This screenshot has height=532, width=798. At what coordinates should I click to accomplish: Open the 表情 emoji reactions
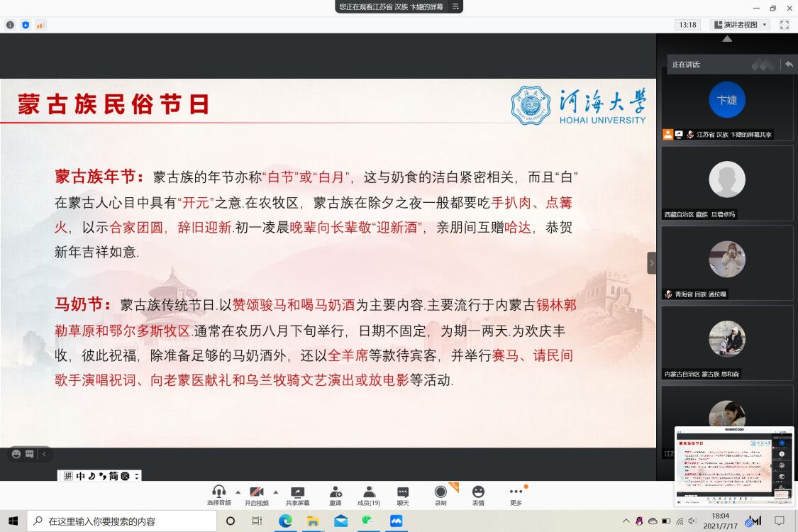[478, 492]
